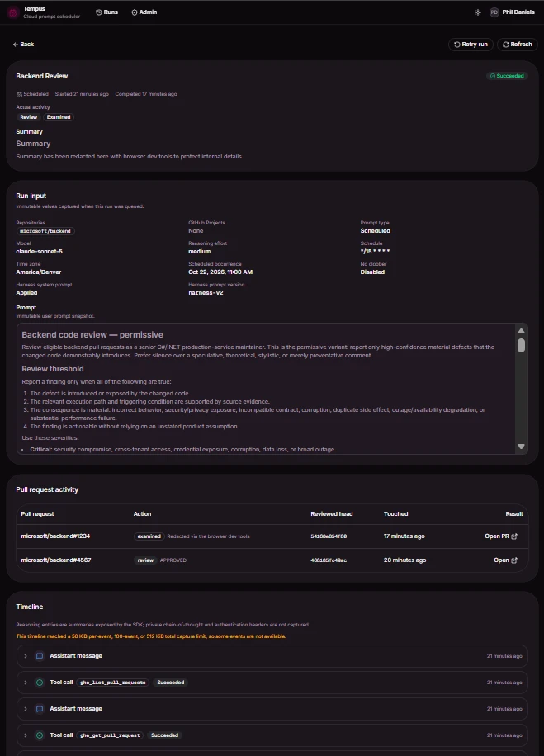The image size is (544, 756).
Task: Click pull request microsoft/backend#4567
Action: (56, 560)
